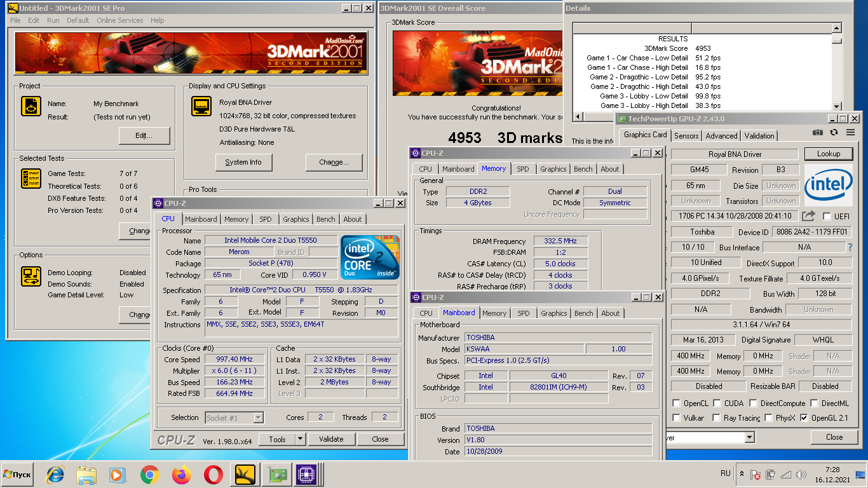Click the GPU-Z BIOS export arrow icon
The width and height of the screenshot is (868, 488).
point(808,216)
